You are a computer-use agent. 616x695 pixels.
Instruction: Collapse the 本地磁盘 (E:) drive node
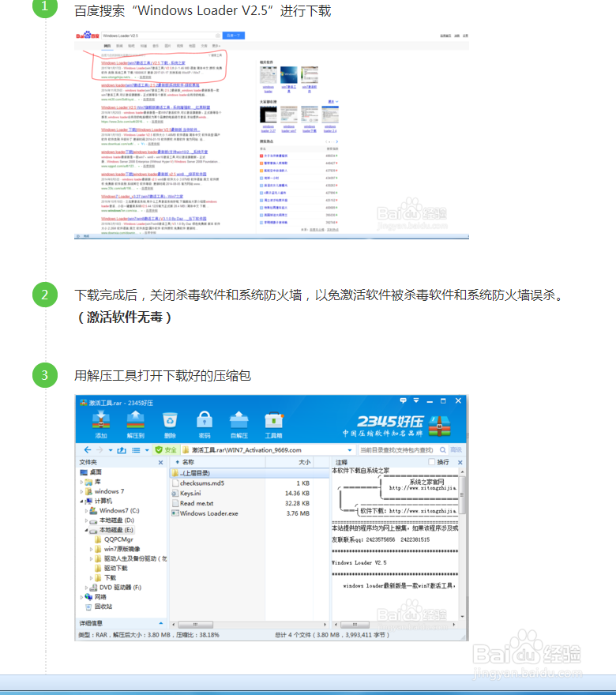tap(86, 530)
